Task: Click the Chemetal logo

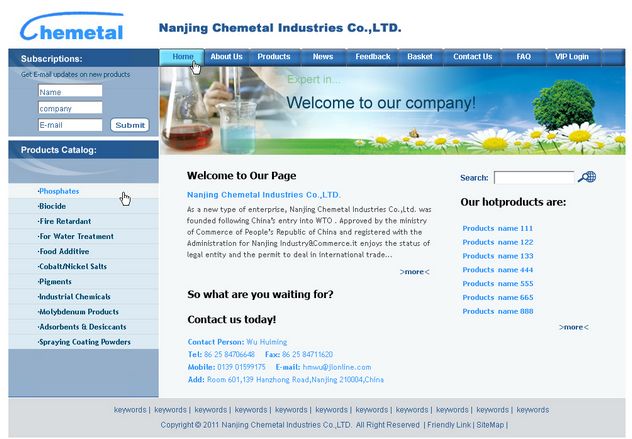Action: click(72, 27)
